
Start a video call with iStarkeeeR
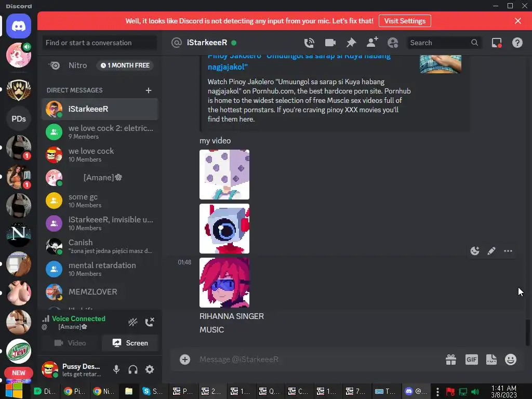[330, 43]
